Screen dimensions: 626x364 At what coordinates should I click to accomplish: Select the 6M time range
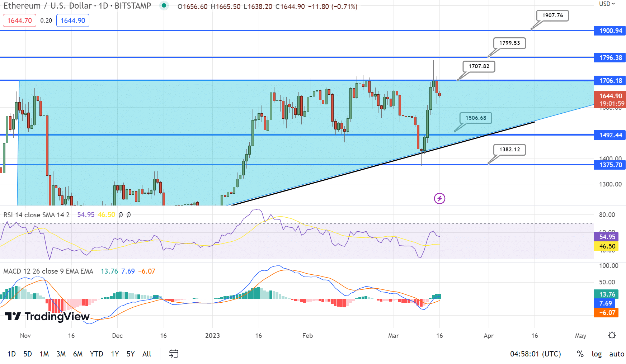click(78, 354)
